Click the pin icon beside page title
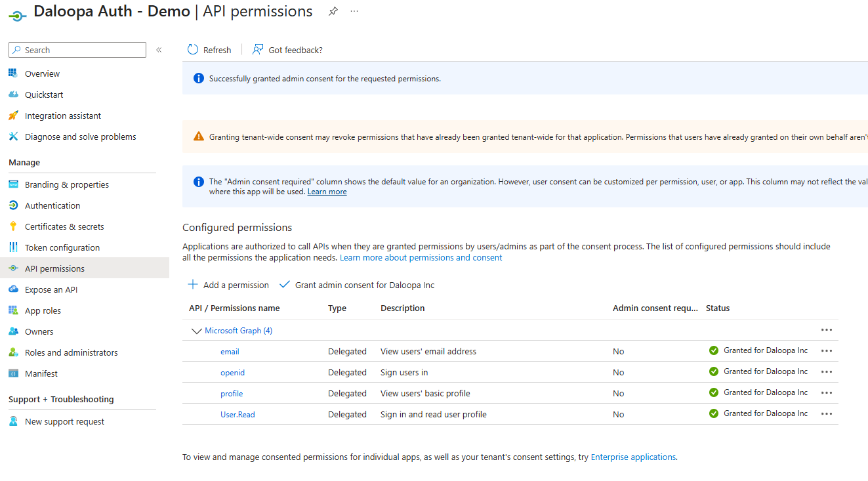The height and width of the screenshot is (481, 868). (333, 11)
